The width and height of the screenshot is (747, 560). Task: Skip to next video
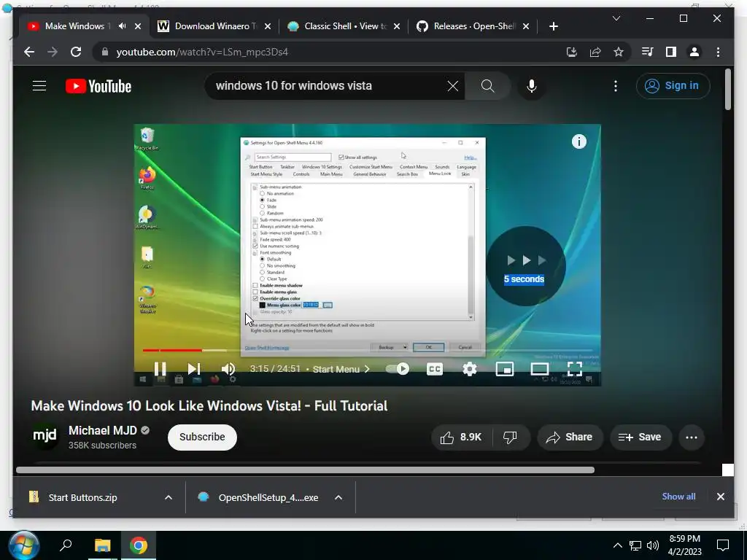tap(194, 368)
